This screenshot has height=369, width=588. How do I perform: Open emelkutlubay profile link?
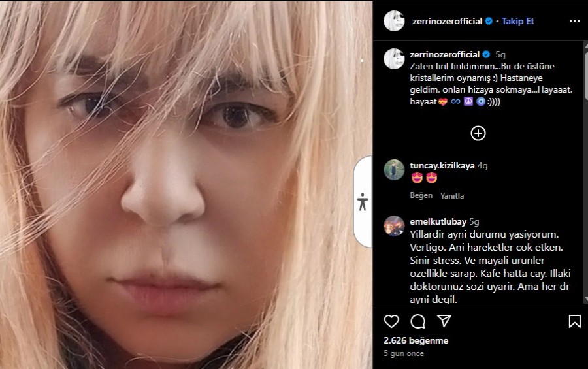tap(438, 221)
